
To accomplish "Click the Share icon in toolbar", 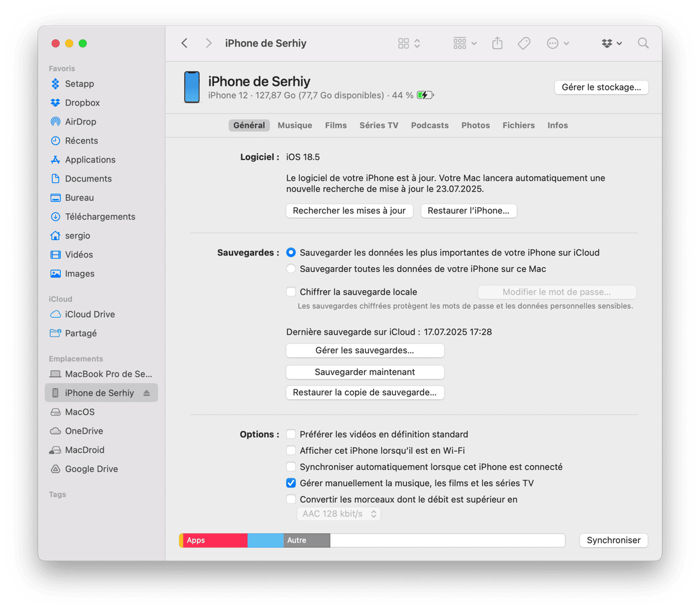I will [x=497, y=43].
